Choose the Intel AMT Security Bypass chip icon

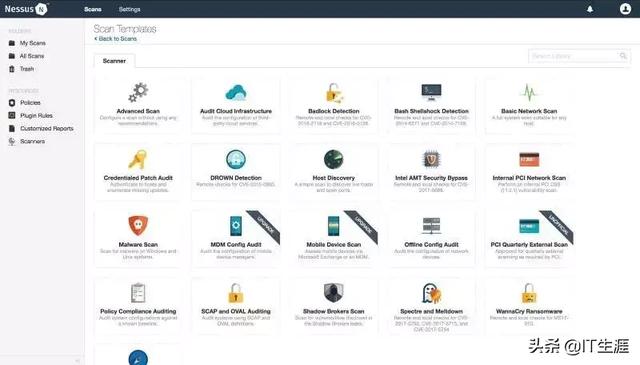coord(431,160)
